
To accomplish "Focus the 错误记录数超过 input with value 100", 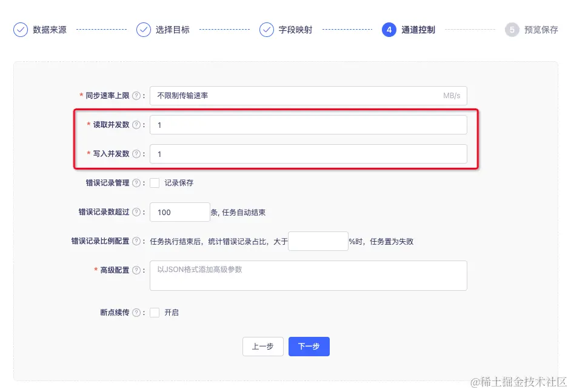I will (x=180, y=212).
